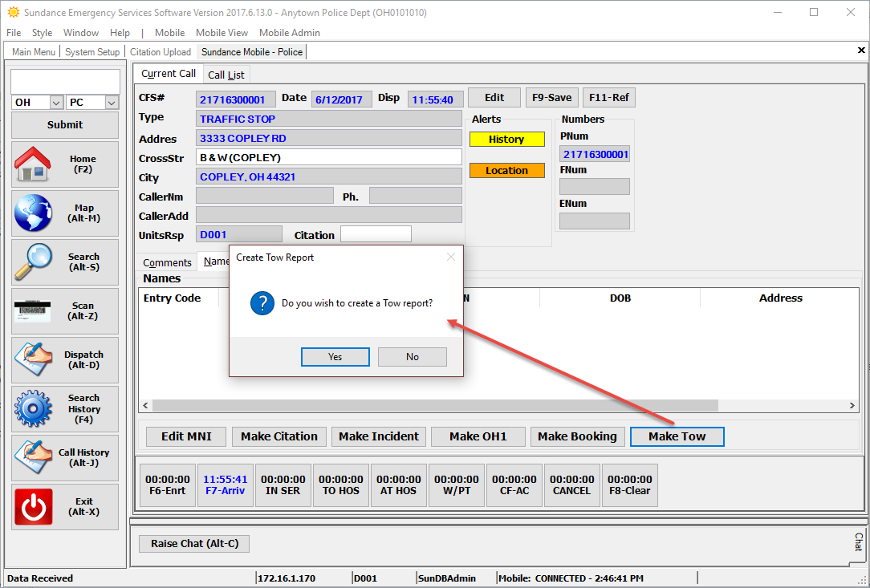Click the red Exit power icon

pyautogui.click(x=33, y=506)
